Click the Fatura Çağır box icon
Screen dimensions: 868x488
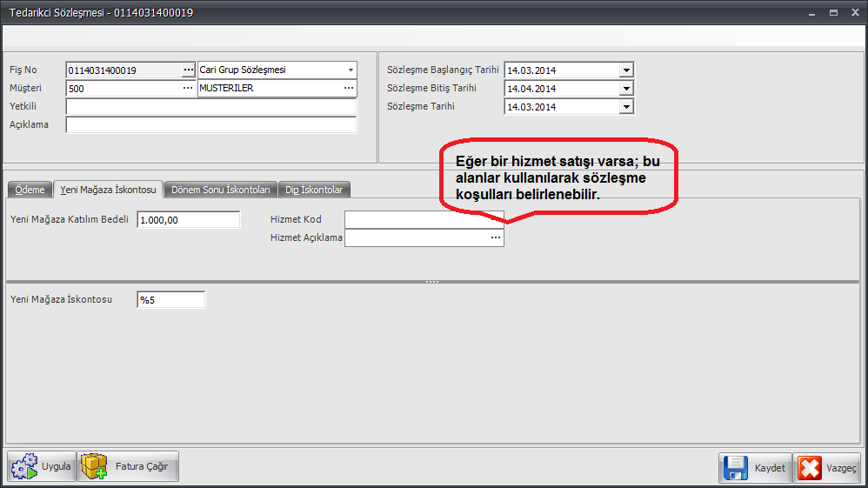click(94, 467)
